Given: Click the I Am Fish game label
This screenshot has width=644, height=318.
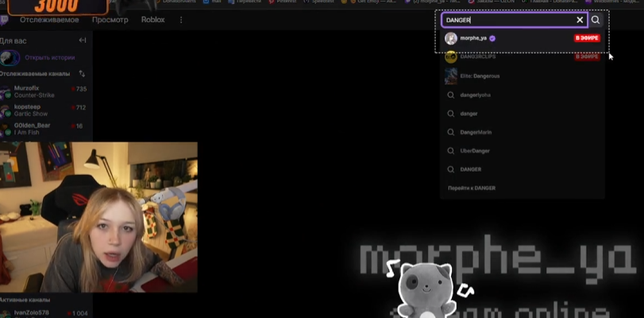Looking at the screenshot, I should [27, 133].
